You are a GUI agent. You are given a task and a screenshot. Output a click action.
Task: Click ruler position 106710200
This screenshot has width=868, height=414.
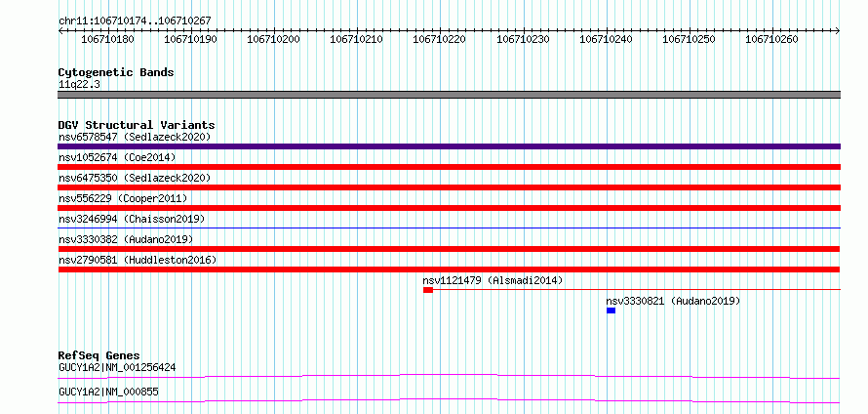273,39
